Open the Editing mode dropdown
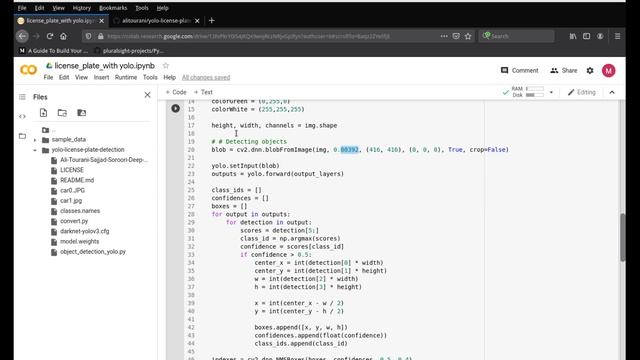The height and width of the screenshot is (360, 640). [x=582, y=92]
